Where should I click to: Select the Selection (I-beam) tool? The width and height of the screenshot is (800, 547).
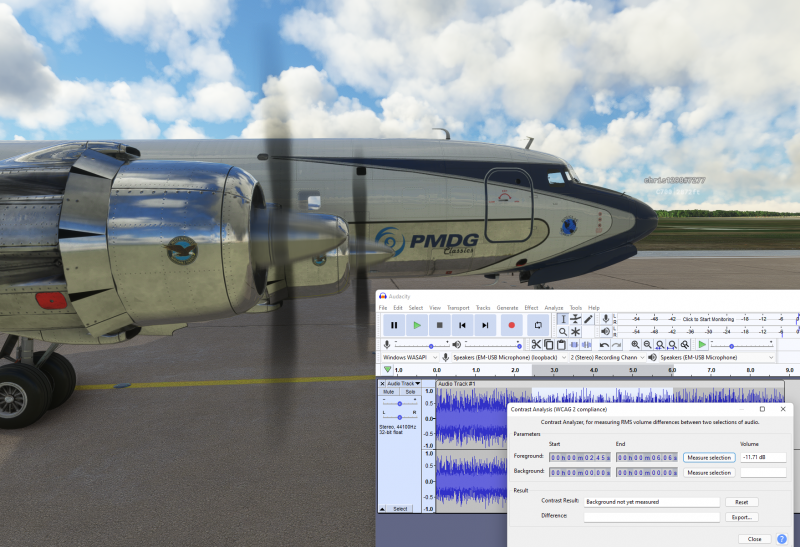[562, 319]
